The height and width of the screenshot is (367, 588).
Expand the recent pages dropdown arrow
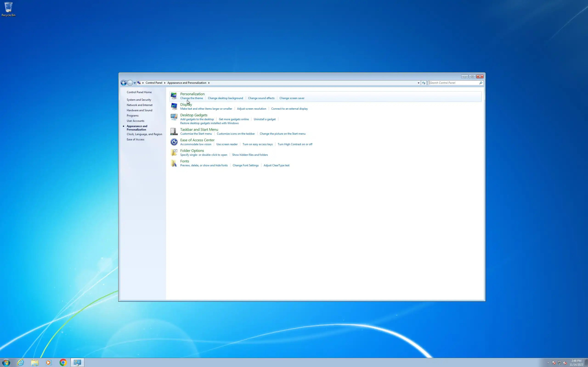[x=135, y=83]
